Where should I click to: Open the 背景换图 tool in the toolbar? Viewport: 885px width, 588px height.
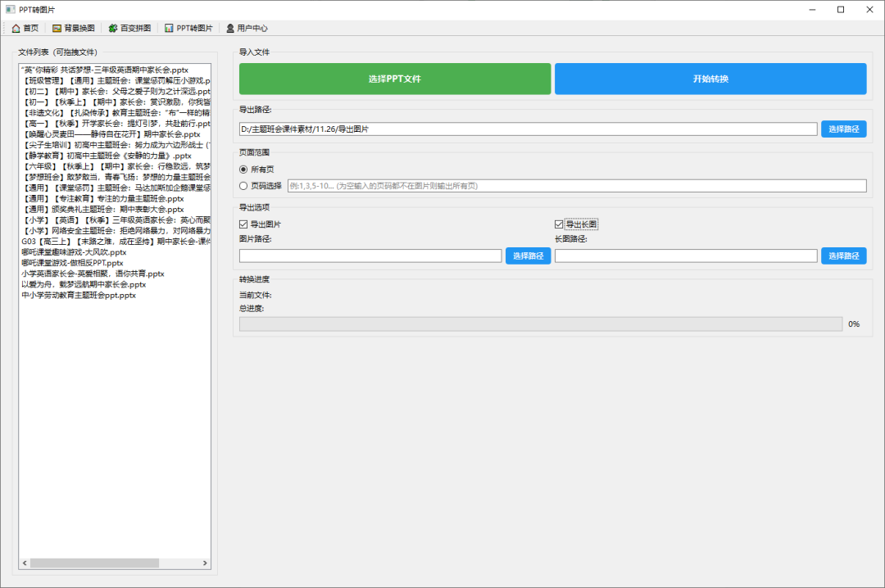click(x=74, y=28)
